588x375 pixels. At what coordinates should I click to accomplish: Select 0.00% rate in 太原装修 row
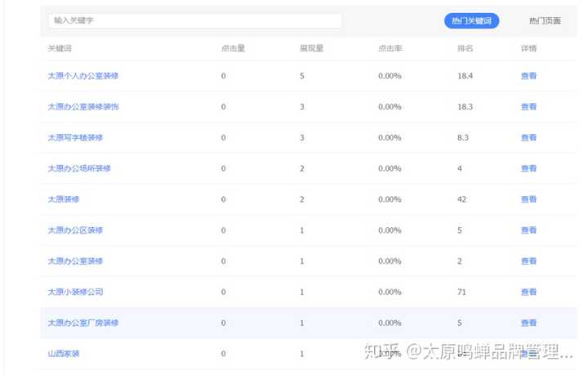point(390,199)
